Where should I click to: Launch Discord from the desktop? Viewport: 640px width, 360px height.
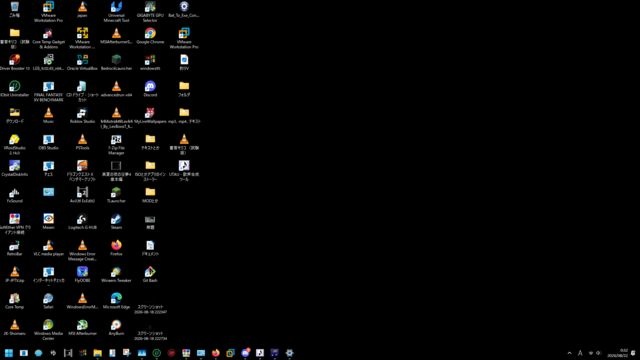tap(150, 89)
